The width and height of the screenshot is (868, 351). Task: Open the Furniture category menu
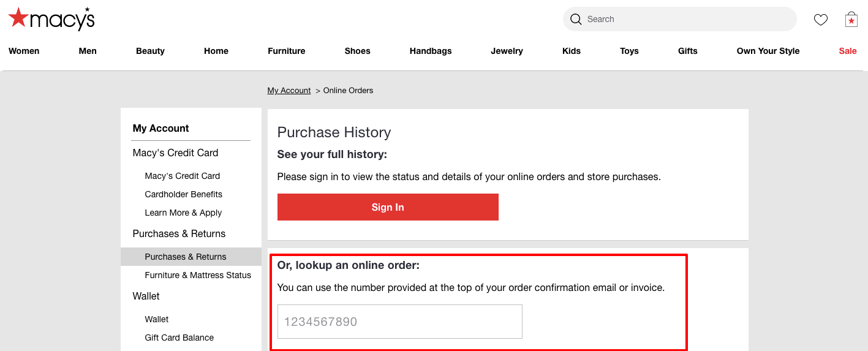tap(287, 51)
